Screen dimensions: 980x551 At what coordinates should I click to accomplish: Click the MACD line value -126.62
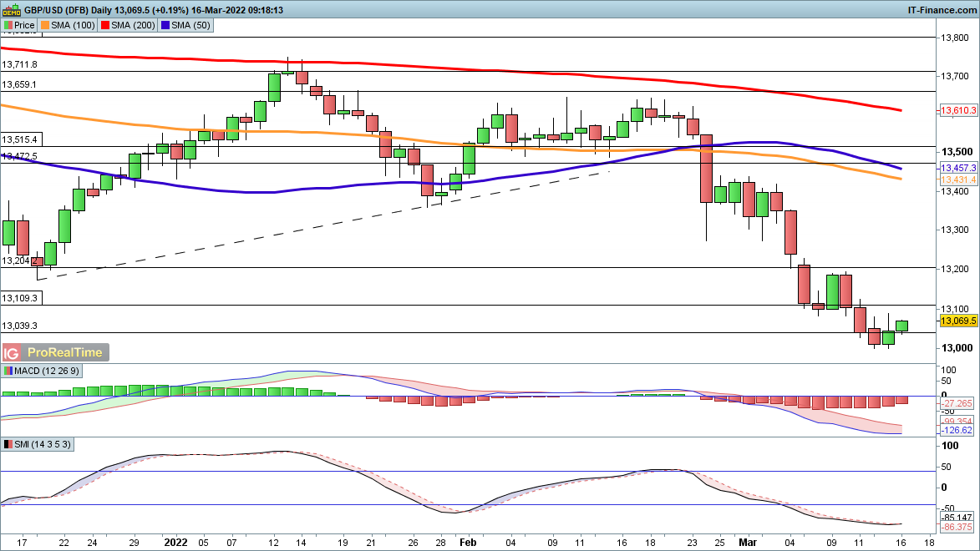click(x=957, y=431)
